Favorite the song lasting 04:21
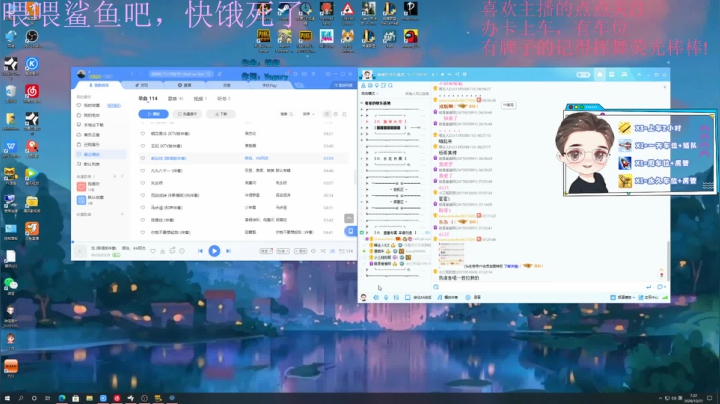This screenshot has height=404, width=720. (x=142, y=134)
